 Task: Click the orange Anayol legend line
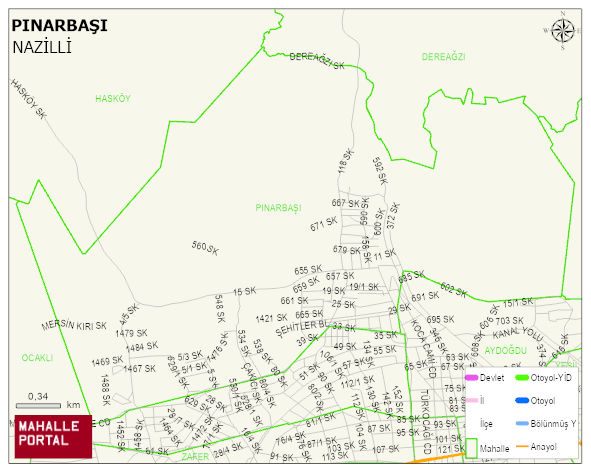click(x=522, y=447)
